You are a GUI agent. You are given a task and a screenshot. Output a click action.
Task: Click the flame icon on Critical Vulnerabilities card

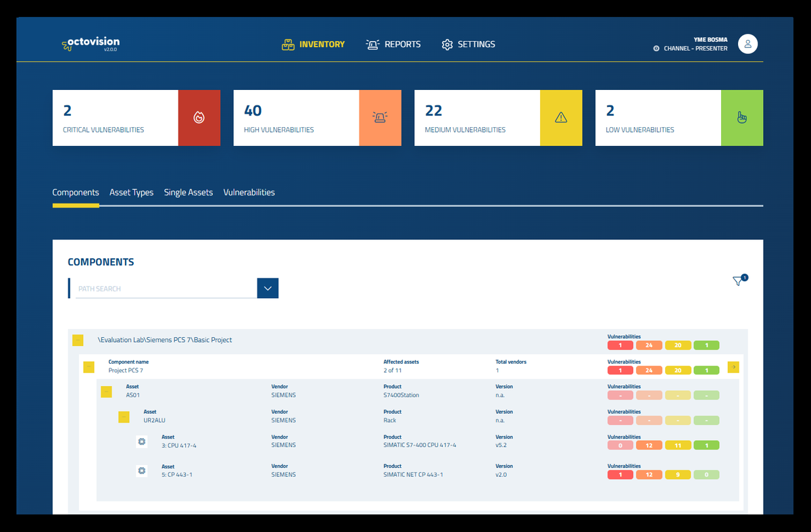coord(199,117)
